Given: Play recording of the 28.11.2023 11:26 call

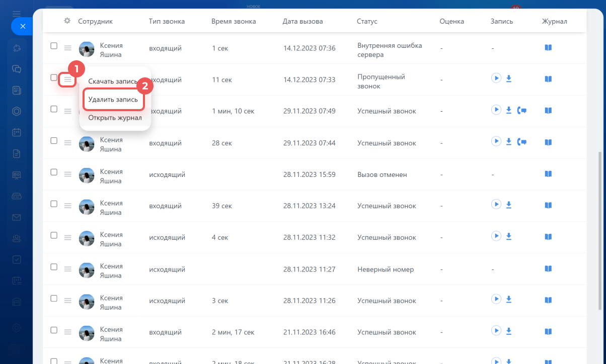Looking at the screenshot, I should tap(496, 299).
